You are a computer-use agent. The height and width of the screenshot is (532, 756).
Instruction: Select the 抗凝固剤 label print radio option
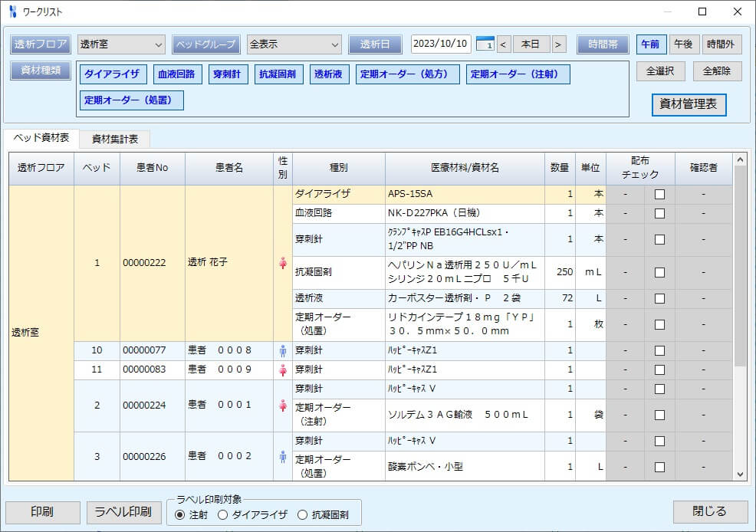pos(302,514)
